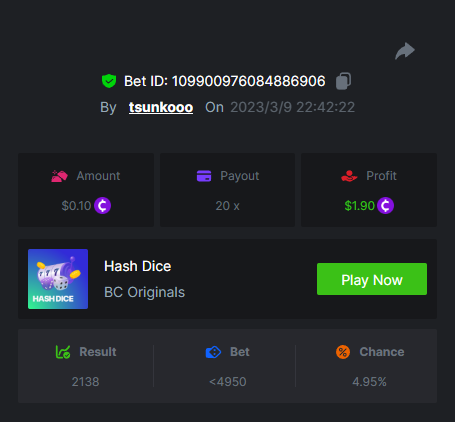Click the Bet dice tag icon
The image size is (455, 422).
coord(213,352)
